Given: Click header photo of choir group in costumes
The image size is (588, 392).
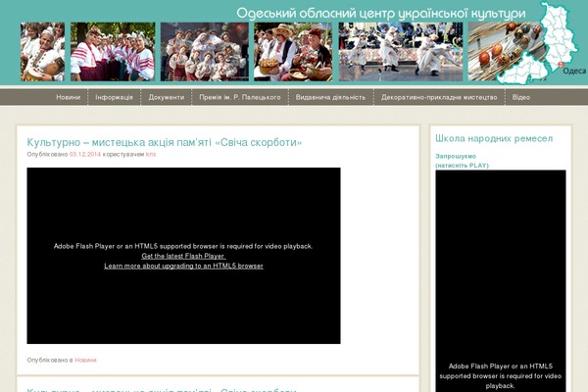Looking at the screenshot, I should coord(205,52).
